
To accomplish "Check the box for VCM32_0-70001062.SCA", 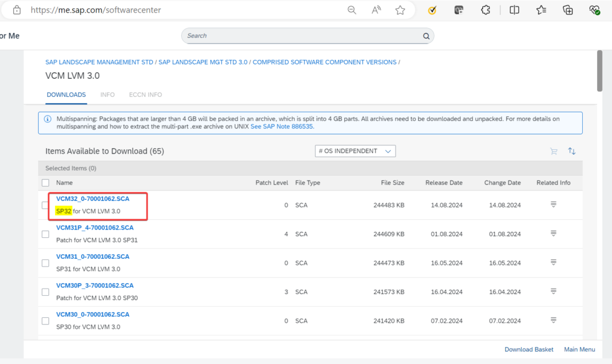I will (45, 205).
